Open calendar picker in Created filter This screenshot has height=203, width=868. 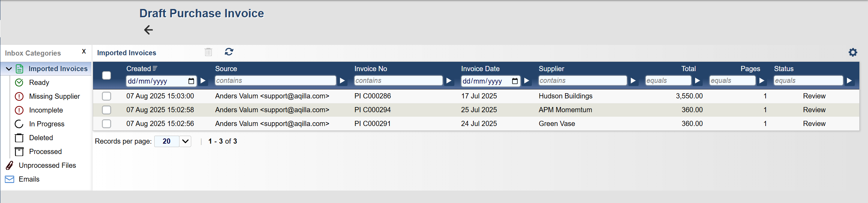click(191, 81)
